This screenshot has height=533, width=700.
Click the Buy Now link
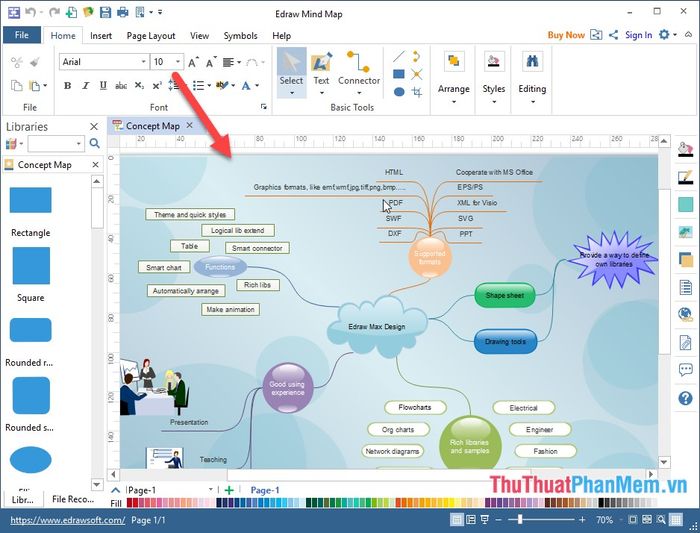[x=566, y=35]
